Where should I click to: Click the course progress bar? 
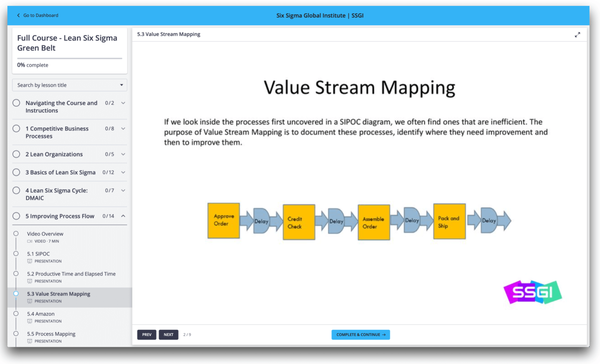click(70, 58)
